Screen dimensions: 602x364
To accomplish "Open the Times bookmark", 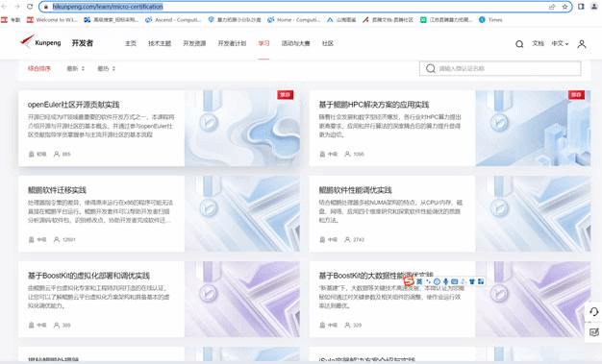I will pos(490,19).
